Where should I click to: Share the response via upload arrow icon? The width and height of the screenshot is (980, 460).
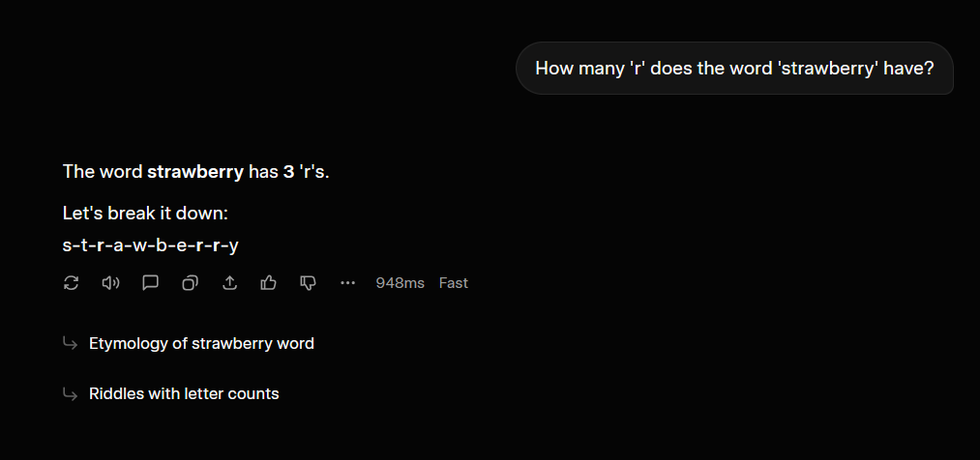(230, 283)
